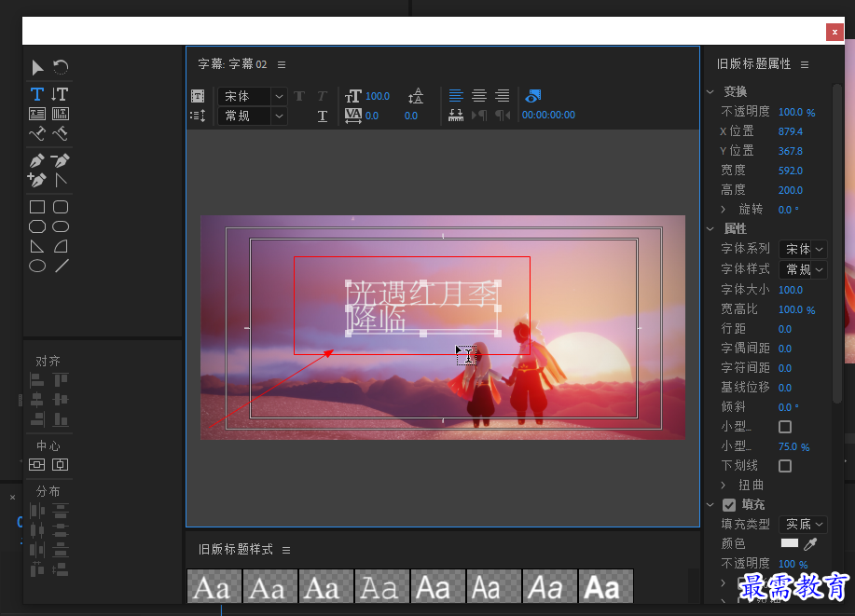Viewport: 855px width, 616px height.
Task: Click background video timecode 00:00:00:00
Action: pyautogui.click(x=548, y=115)
